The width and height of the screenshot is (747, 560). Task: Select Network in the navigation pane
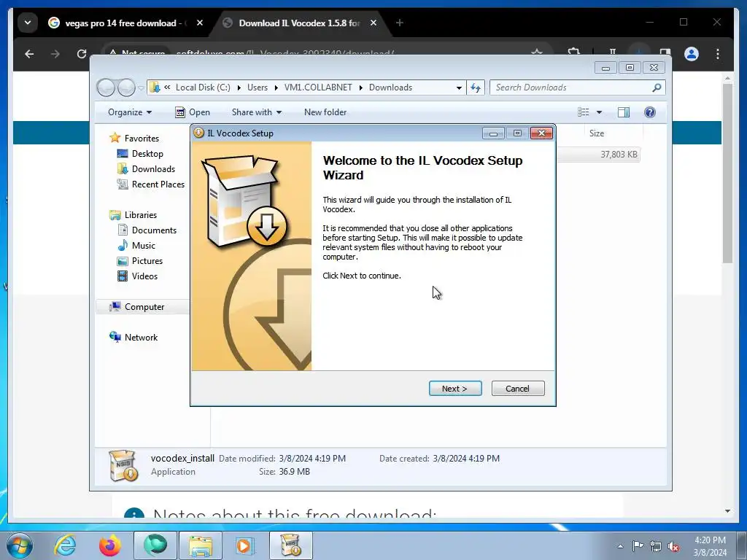141,337
